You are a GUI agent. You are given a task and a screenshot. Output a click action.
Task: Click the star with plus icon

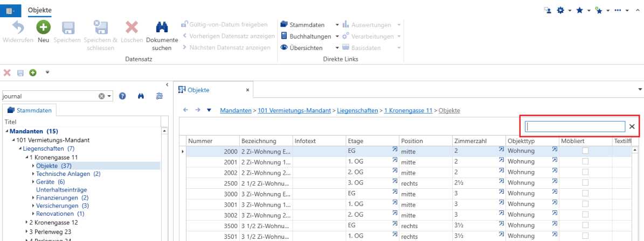[599, 10]
